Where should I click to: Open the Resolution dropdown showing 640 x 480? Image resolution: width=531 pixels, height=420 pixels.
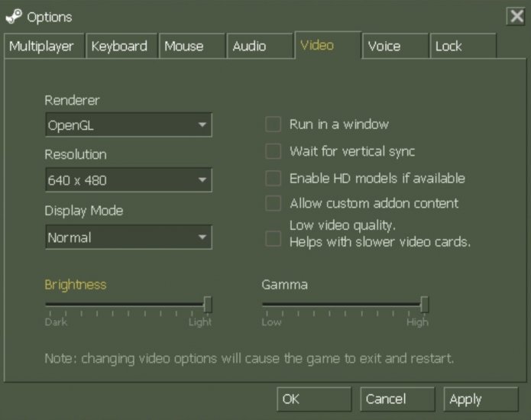[x=128, y=181]
